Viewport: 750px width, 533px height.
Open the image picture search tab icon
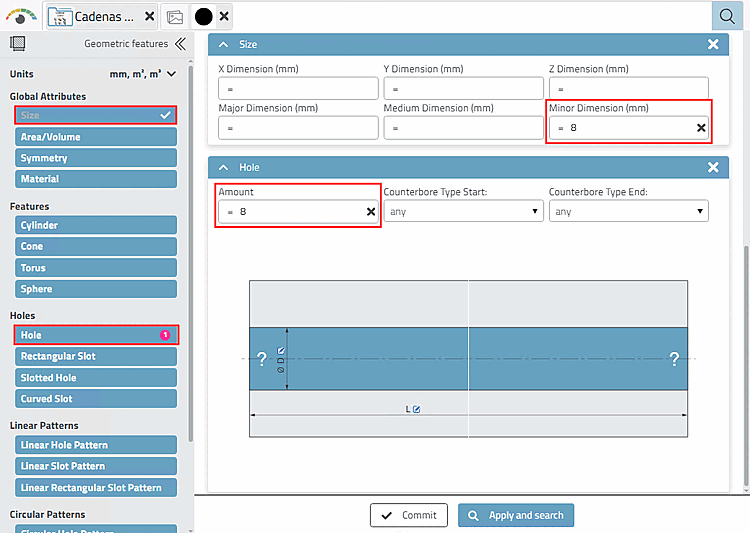[x=175, y=17]
